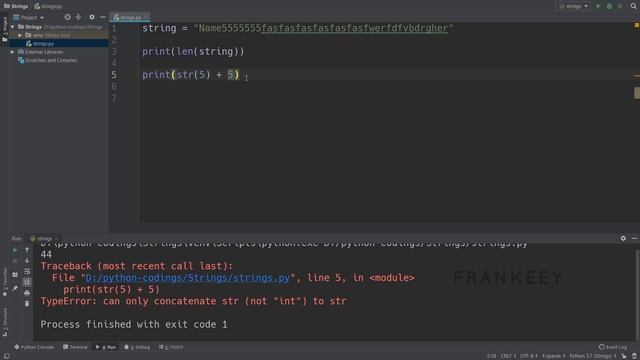The width and height of the screenshot is (640, 360).
Task: Click cursor position indicator in status bar
Action: [491, 356]
